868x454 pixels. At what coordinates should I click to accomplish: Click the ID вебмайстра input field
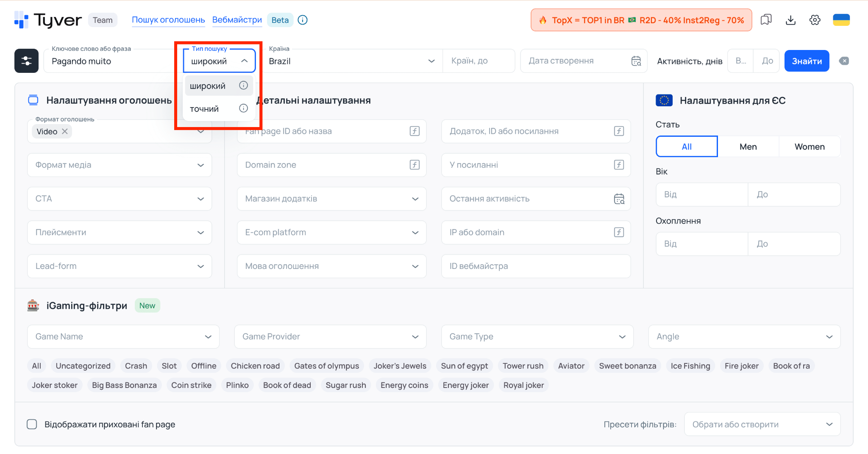[x=536, y=266]
